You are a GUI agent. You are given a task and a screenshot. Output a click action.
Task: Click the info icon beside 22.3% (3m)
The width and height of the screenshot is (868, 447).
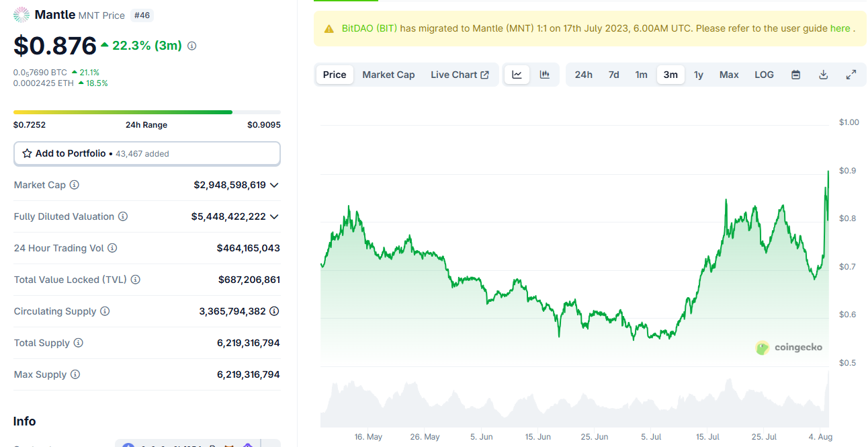(x=191, y=46)
